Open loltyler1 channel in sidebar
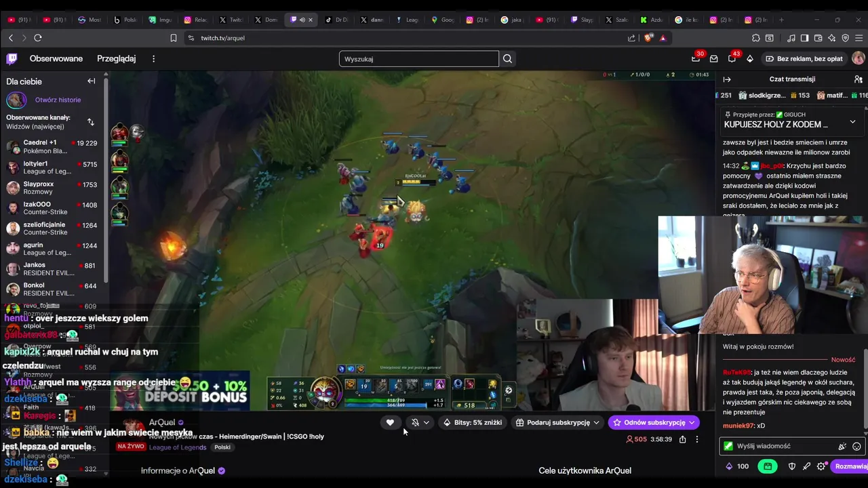The height and width of the screenshot is (488, 868). click(52, 167)
